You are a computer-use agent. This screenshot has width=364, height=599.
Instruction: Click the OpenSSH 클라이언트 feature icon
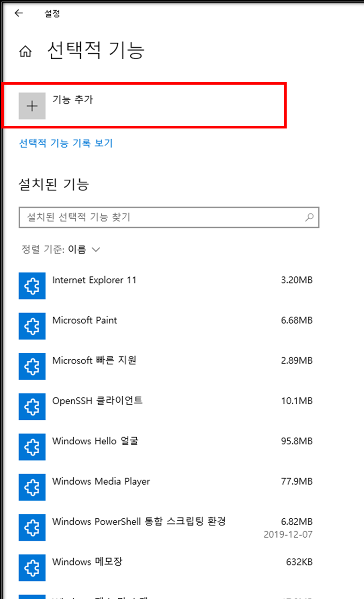(x=32, y=406)
